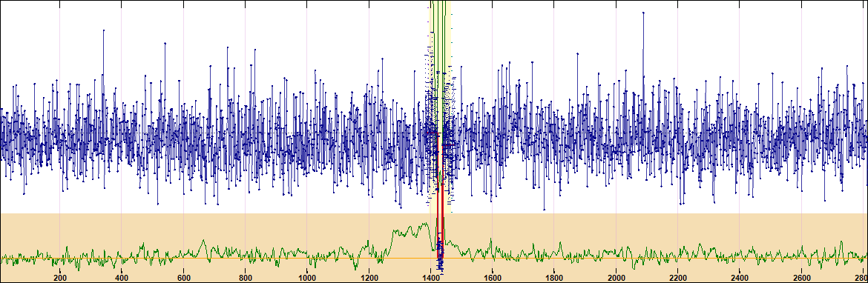Screen dimensions: 868x283
Task: Click the 1600 axis tick label
Action: pyautogui.click(x=493, y=278)
